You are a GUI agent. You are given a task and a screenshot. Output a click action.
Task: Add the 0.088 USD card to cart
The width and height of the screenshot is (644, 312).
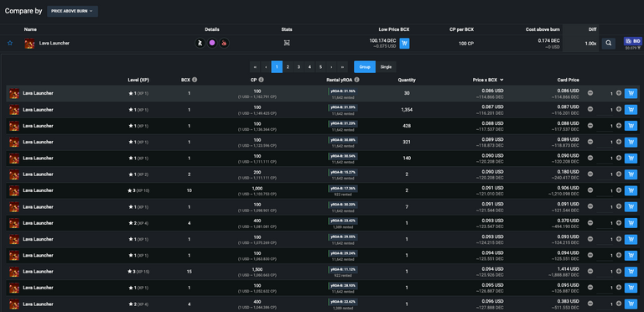pos(631,126)
